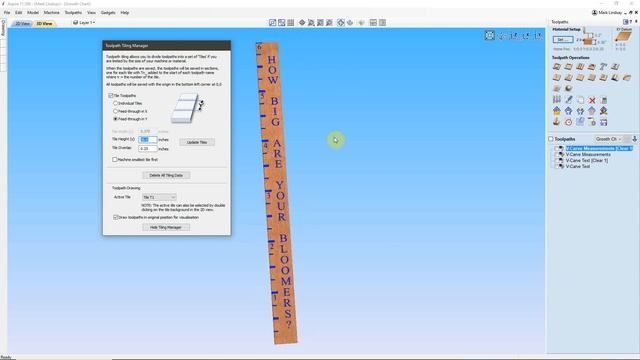Click the help question mark in Toolpaths panel
Screen dimensions: 640x360
point(631,22)
